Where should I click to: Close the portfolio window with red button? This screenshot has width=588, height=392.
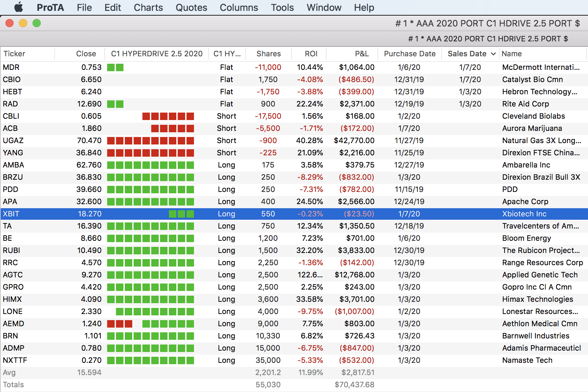tap(9, 23)
